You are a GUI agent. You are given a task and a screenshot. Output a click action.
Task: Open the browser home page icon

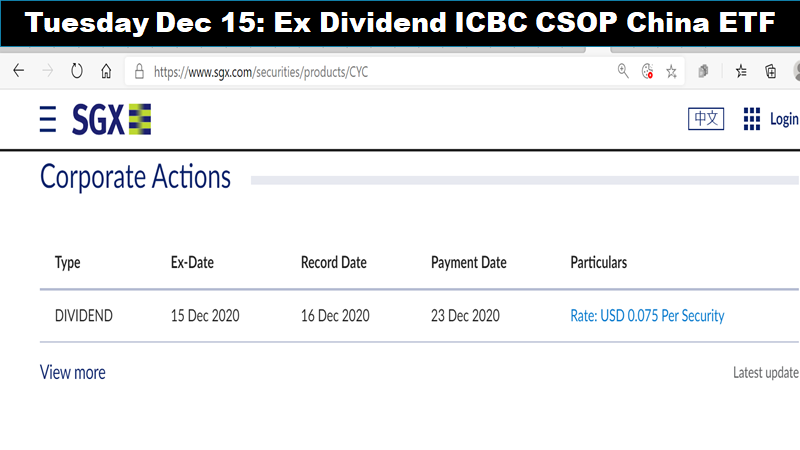106,71
